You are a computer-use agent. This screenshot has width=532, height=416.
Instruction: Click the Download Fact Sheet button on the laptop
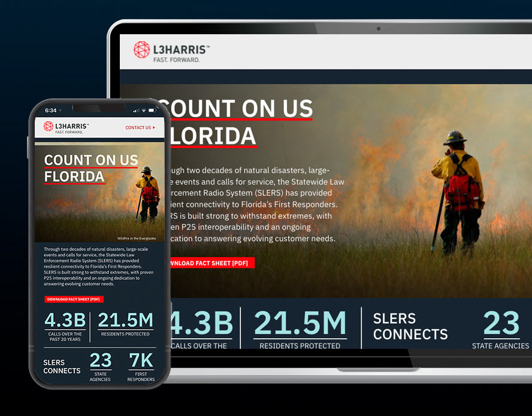[x=211, y=263]
